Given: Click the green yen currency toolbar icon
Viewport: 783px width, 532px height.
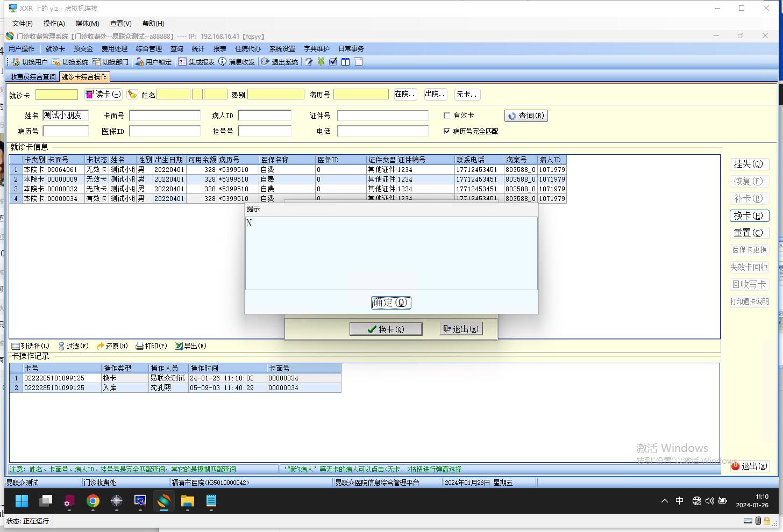Looking at the screenshot, I should [x=321, y=62].
